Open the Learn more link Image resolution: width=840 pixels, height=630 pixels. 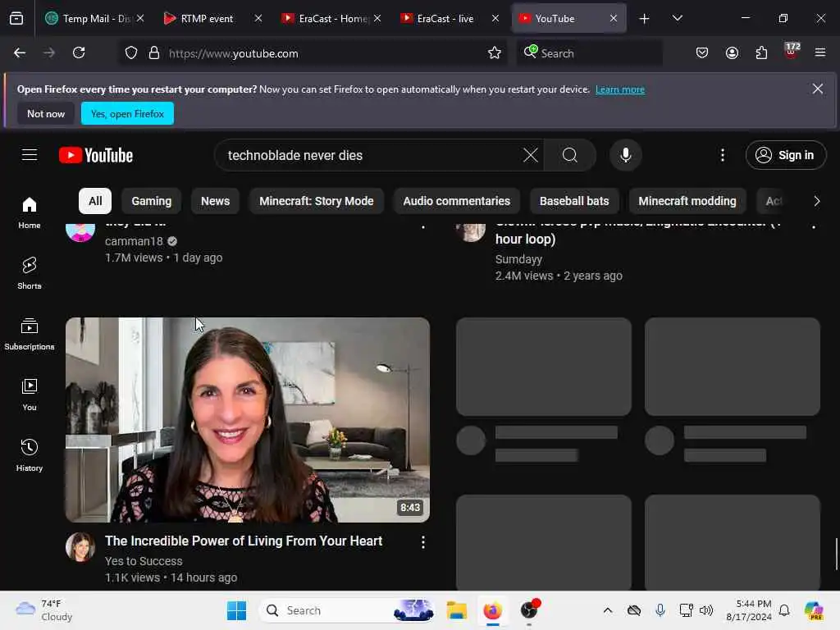(x=620, y=89)
